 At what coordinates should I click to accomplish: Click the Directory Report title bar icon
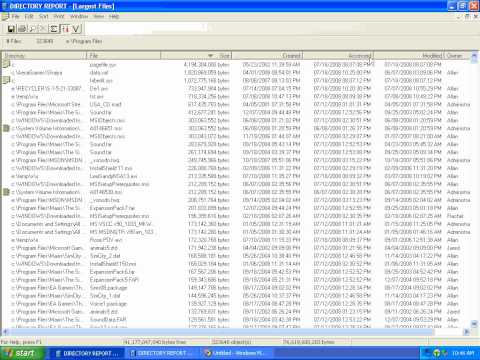click(x=4, y=6)
